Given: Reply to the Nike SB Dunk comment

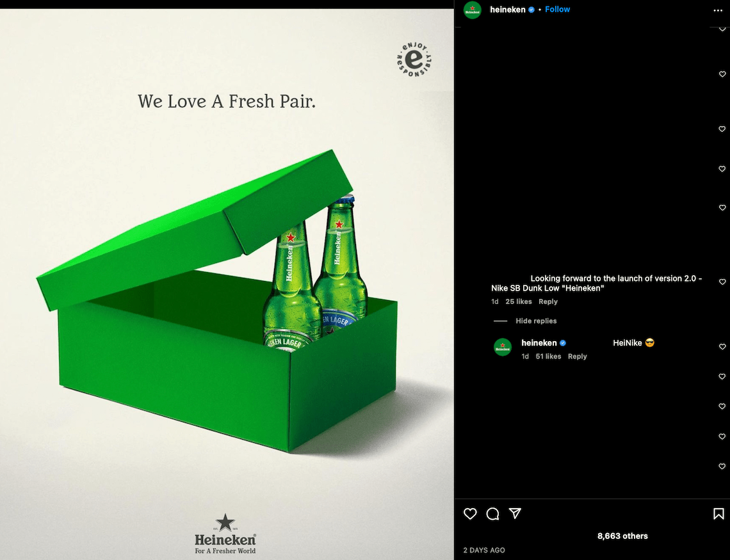Looking at the screenshot, I should (x=548, y=301).
